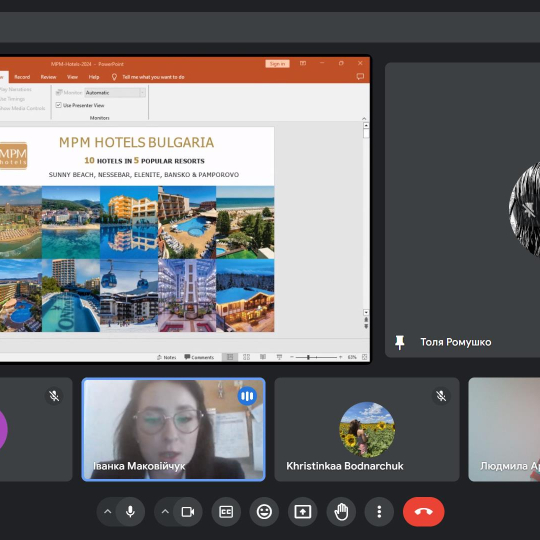Open the Help tab in the PowerPoint ribbon

94,77
